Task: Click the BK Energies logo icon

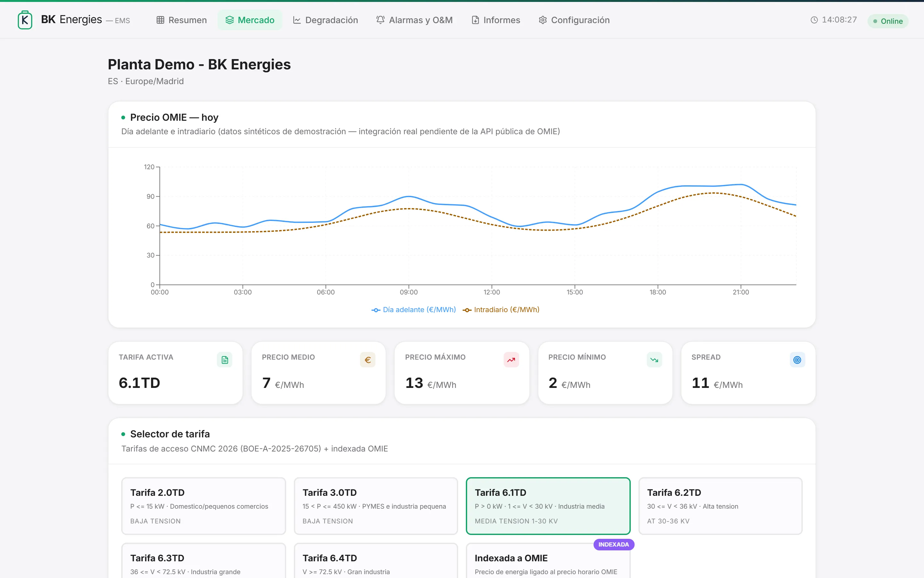Action: point(25,20)
